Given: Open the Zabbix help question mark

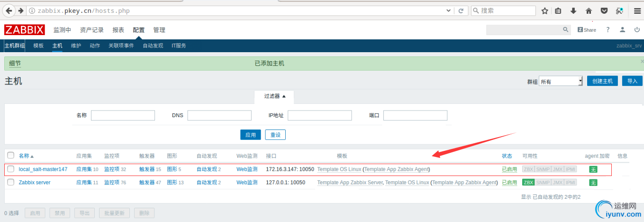Looking at the screenshot, I should 608,29.
